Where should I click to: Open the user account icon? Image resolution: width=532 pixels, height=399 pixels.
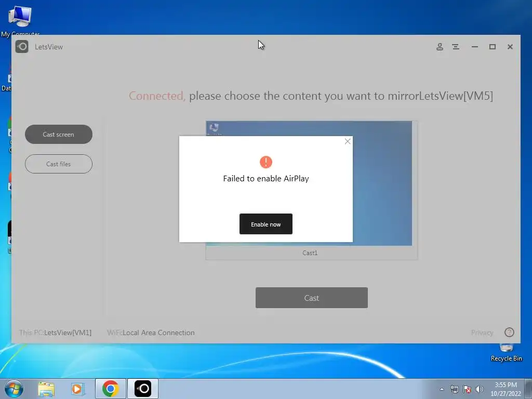(440, 47)
